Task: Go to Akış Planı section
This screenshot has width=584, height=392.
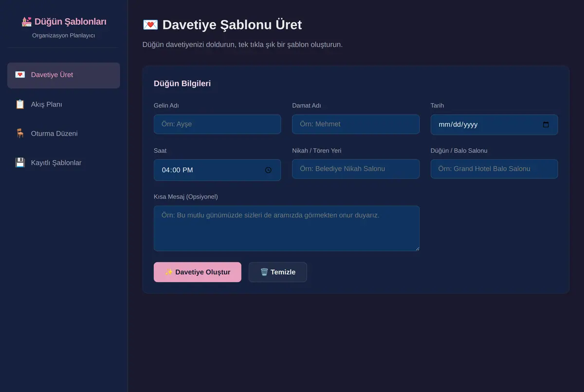Action: tap(64, 104)
